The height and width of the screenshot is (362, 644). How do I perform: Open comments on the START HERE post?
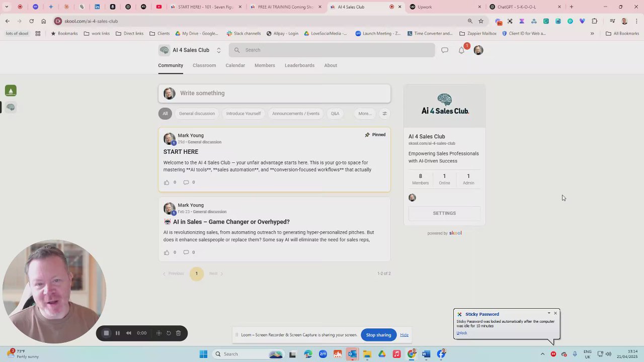tap(186, 183)
